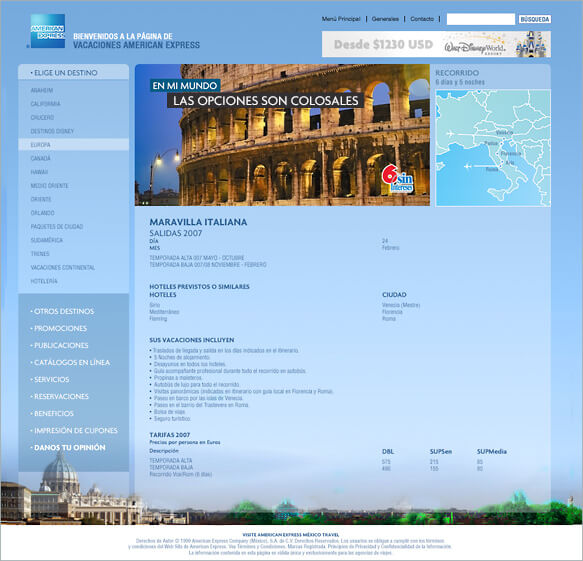Click the DBL column header
Screen dimensions: 583x561
(388, 452)
